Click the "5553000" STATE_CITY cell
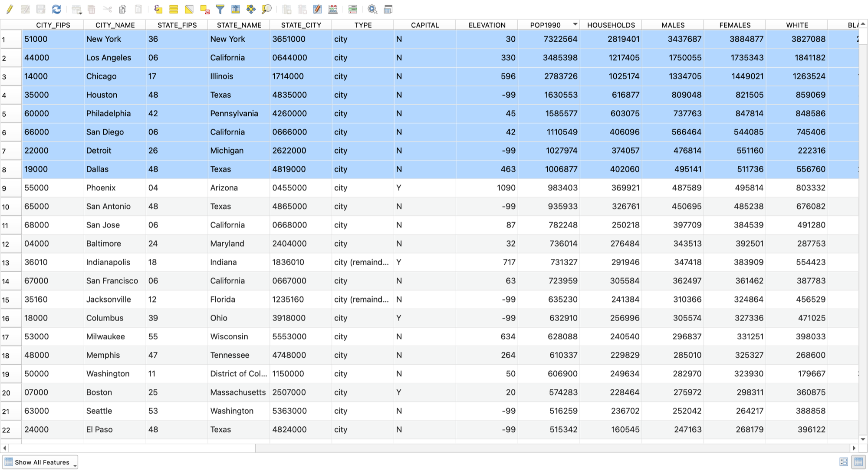Image resolution: width=868 pixels, height=471 pixels. click(301, 336)
